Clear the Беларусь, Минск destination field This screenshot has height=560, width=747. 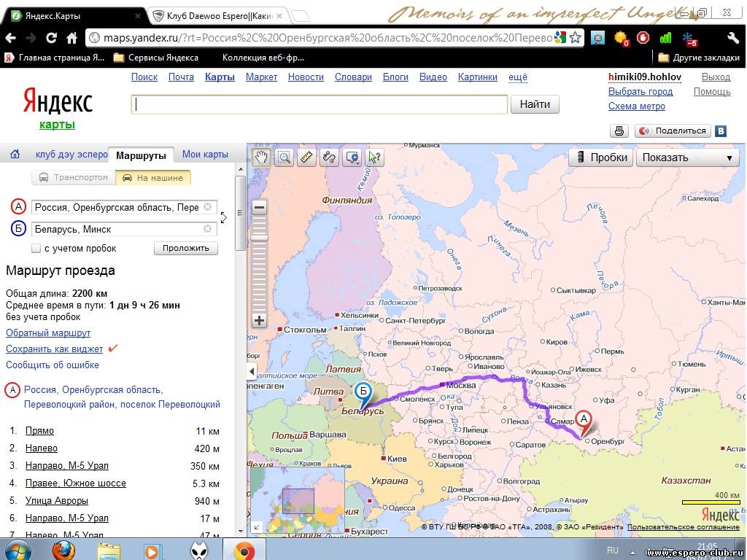[208, 228]
